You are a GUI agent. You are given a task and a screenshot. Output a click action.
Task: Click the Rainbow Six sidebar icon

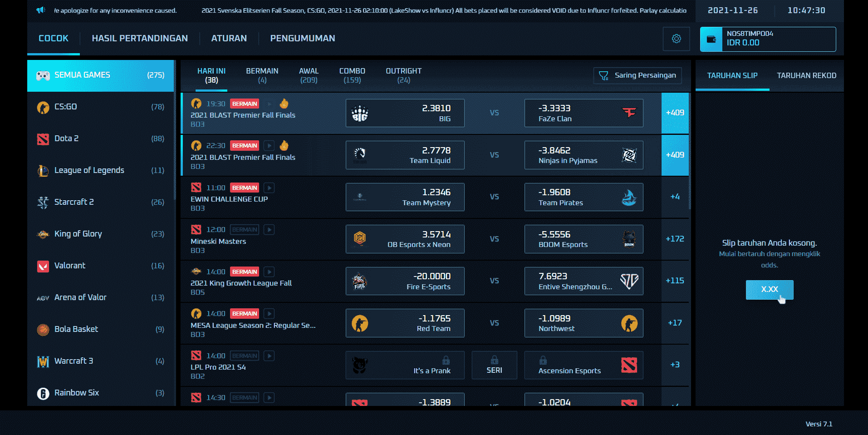click(43, 393)
